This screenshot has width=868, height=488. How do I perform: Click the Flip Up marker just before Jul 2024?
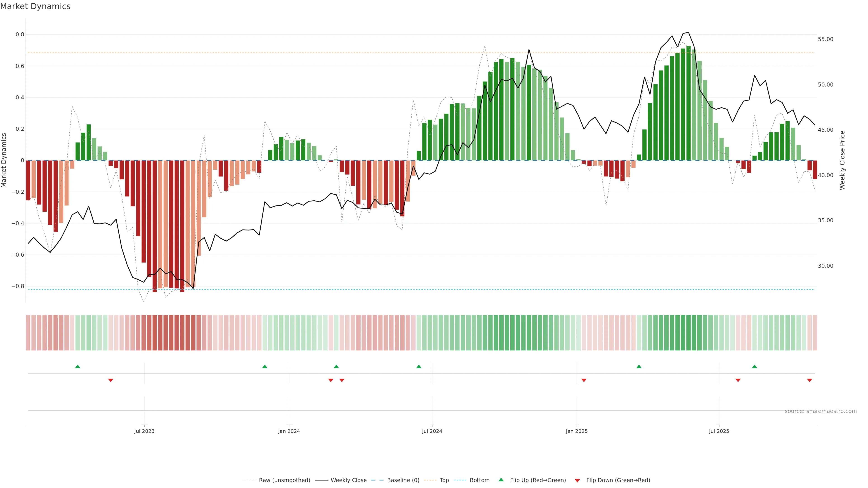point(418,366)
